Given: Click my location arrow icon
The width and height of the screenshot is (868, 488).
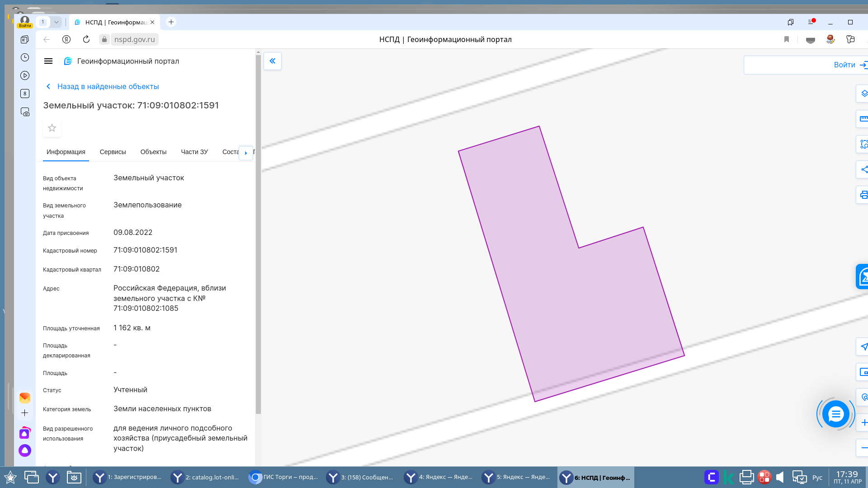Looking at the screenshot, I should point(863,347).
